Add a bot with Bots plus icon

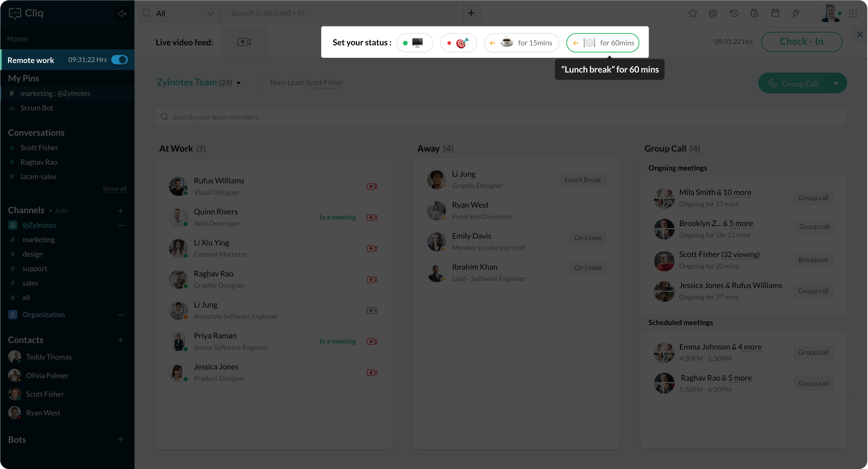coord(121,439)
